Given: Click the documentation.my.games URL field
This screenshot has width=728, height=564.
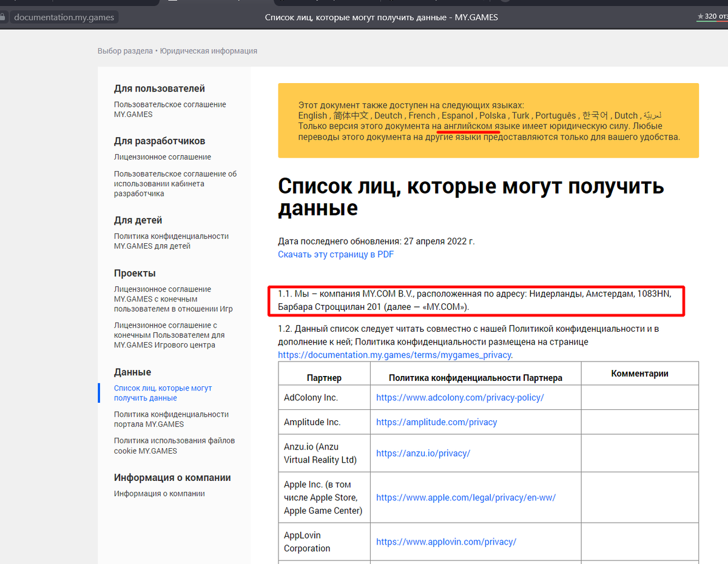Looking at the screenshot, I should pyautogui.click(x=64, y=18).
